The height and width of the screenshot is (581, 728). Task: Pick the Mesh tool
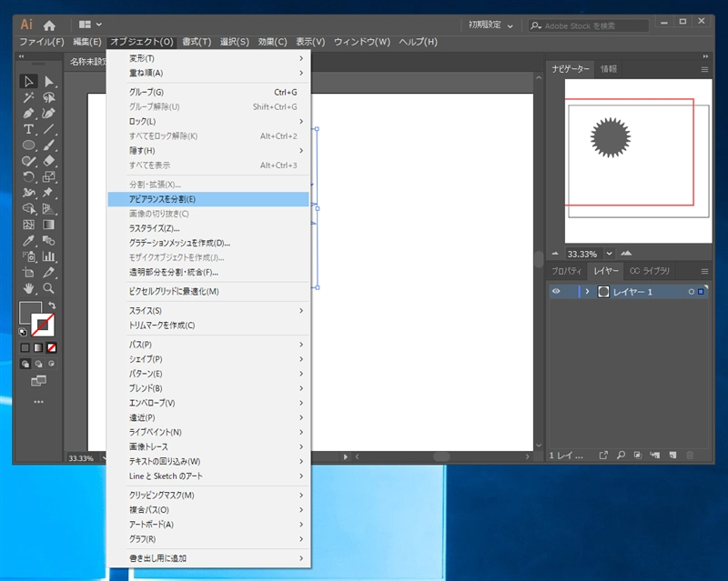[x=28, y=225]
